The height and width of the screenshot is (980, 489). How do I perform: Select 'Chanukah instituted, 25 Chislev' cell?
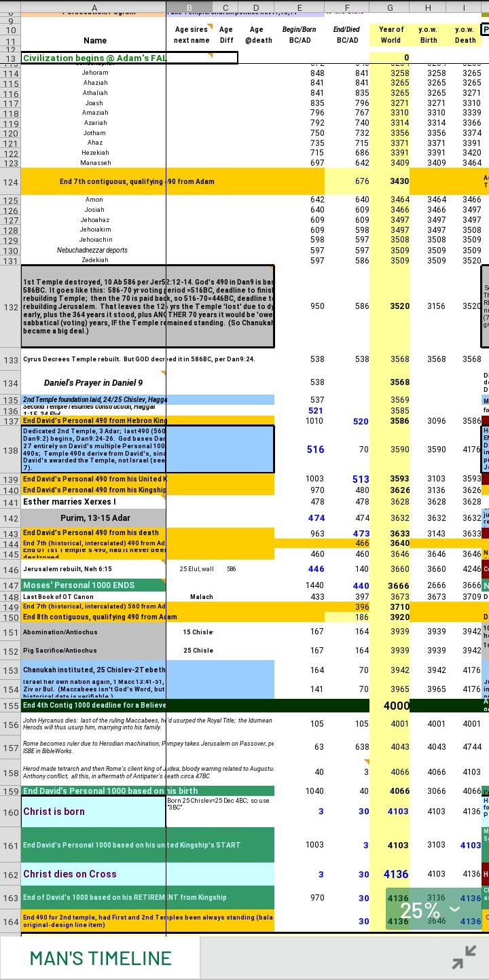coord(94,670)
